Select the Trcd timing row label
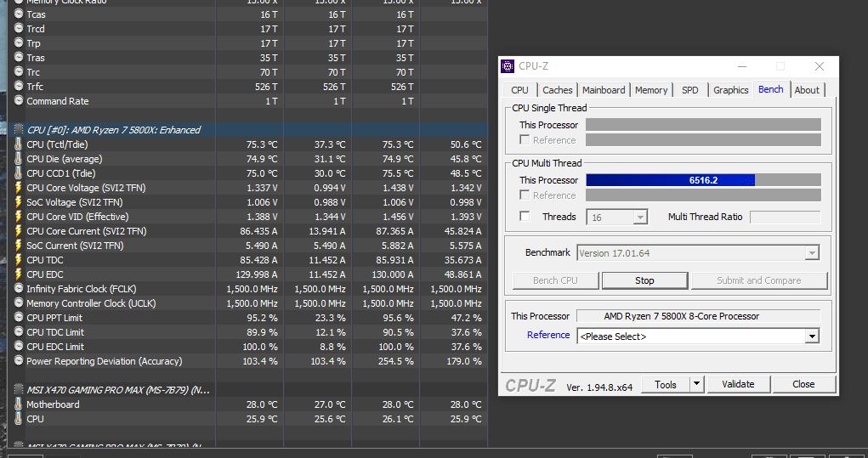This screenshot has width=868, height=458. (x=36, y=29)
